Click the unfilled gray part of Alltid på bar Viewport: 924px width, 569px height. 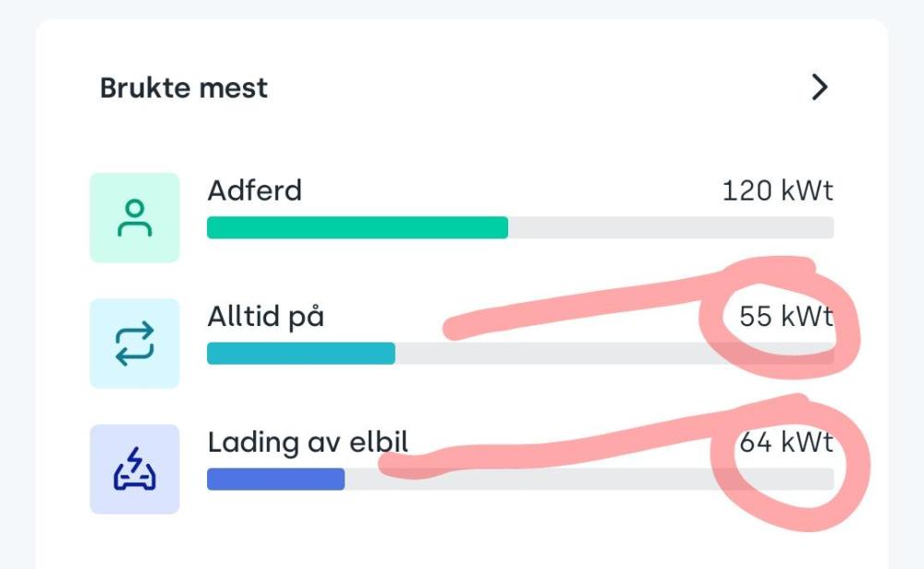point(548,354)
